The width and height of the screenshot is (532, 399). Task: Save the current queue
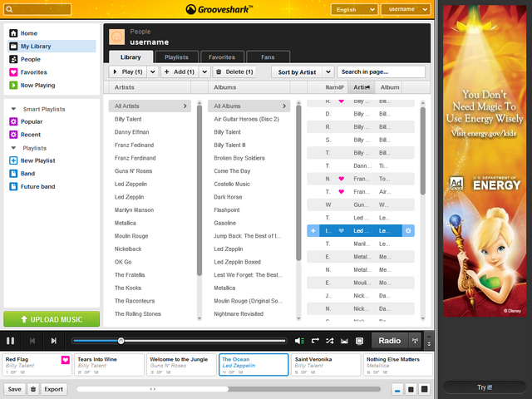(15, 389)
